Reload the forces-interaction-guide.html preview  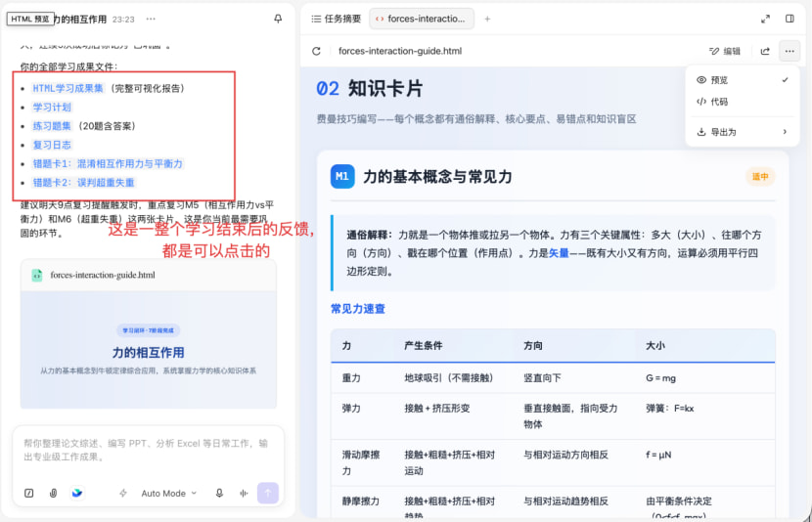point(316,51)
